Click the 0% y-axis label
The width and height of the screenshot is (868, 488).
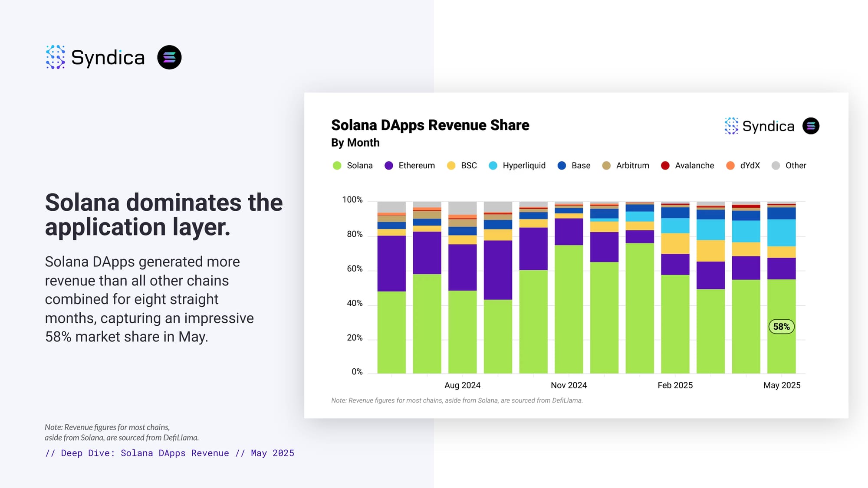(357, 372)
